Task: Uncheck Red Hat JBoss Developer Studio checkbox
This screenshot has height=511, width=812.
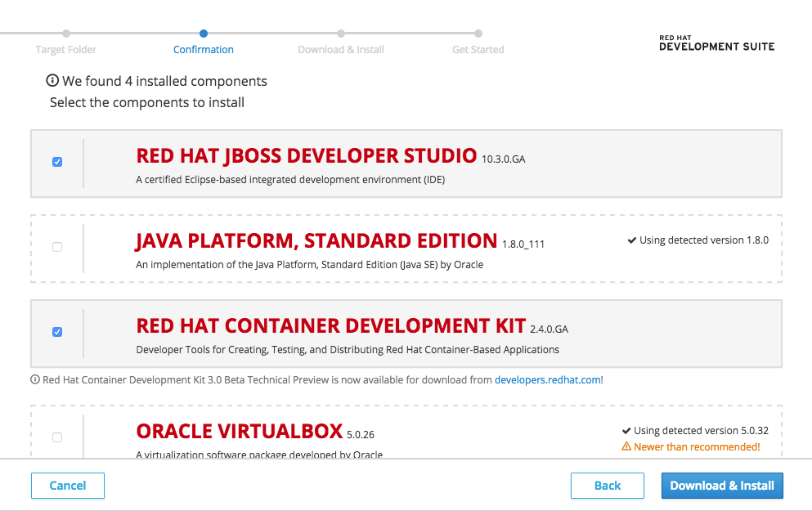Action: 57,162
